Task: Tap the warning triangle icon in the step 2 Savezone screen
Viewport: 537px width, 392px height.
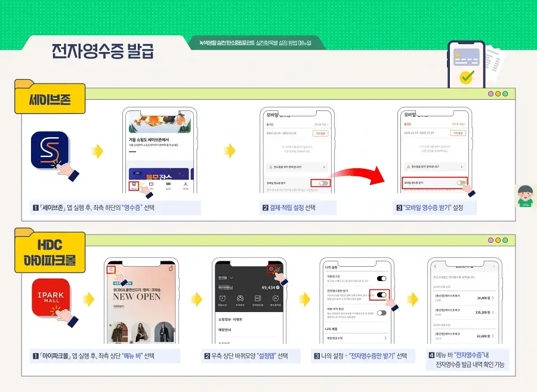Action: tap(270, 167)
